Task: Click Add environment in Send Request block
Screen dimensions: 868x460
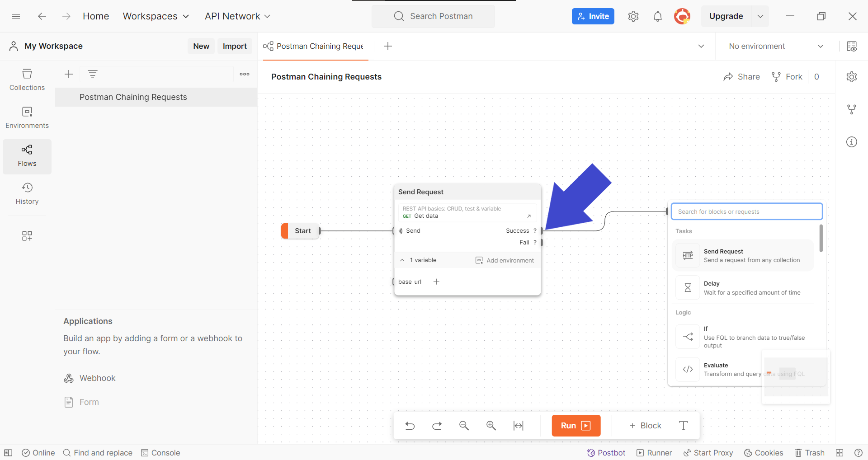Action: point(505,260)
